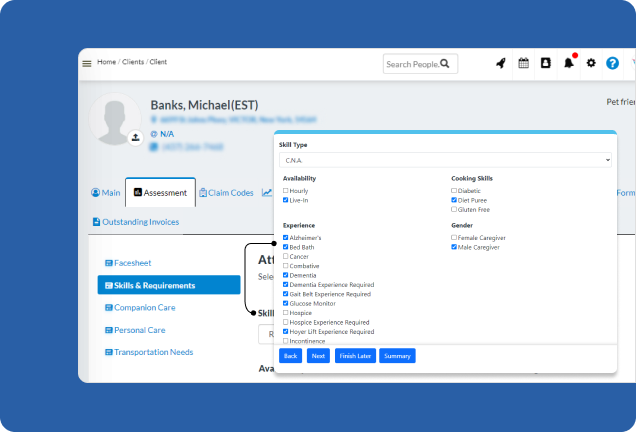636x432 pixels.
Task: Select Skills & Requirements sidebar item
Action: point(169,285)
